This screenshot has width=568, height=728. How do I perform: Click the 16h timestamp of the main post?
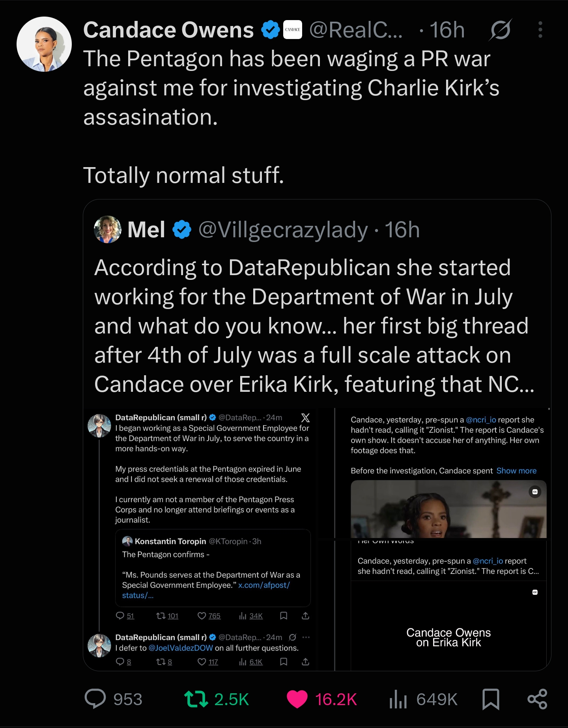(x=447, y=30)
